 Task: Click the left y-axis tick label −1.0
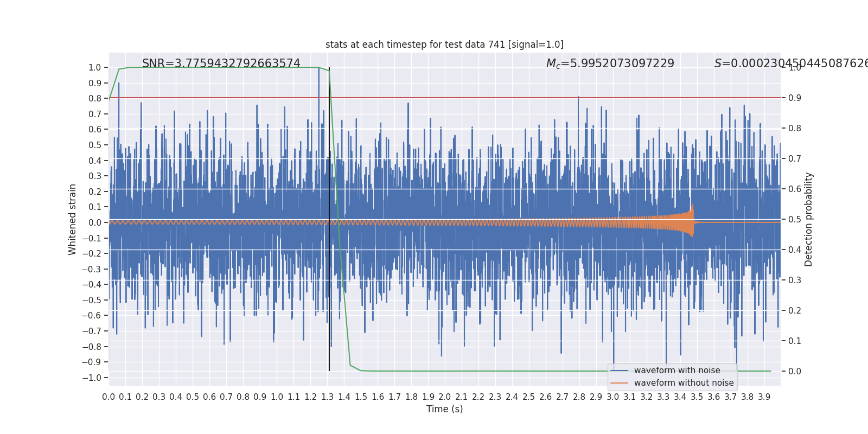(92, 378)
